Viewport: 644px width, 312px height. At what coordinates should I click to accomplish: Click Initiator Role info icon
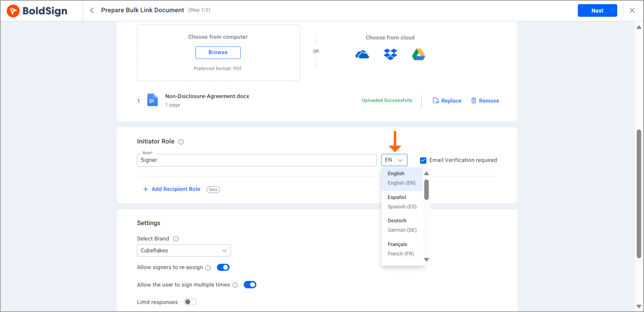pos(181,142)
